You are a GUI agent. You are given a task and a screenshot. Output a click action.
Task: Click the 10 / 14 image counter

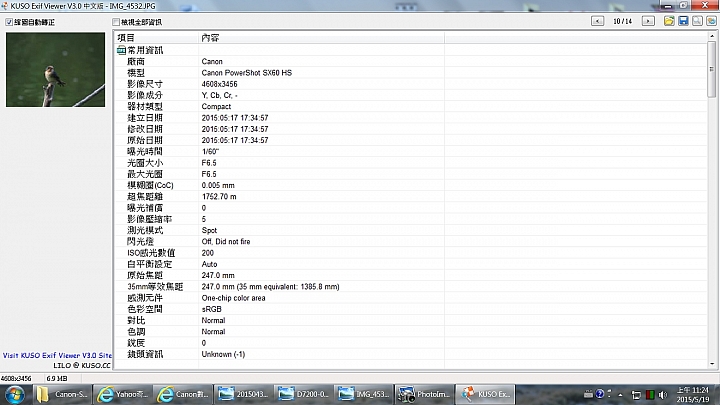click(x=623, y=21)
